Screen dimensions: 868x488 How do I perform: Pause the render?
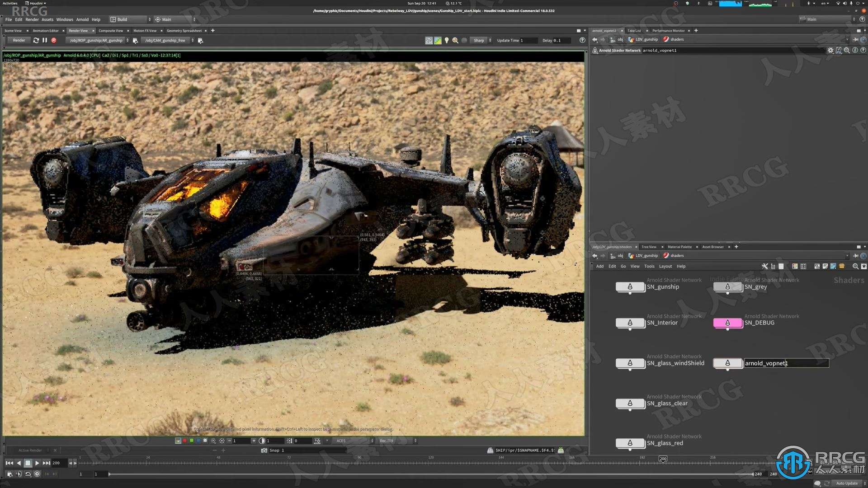(x=45, y=40)
